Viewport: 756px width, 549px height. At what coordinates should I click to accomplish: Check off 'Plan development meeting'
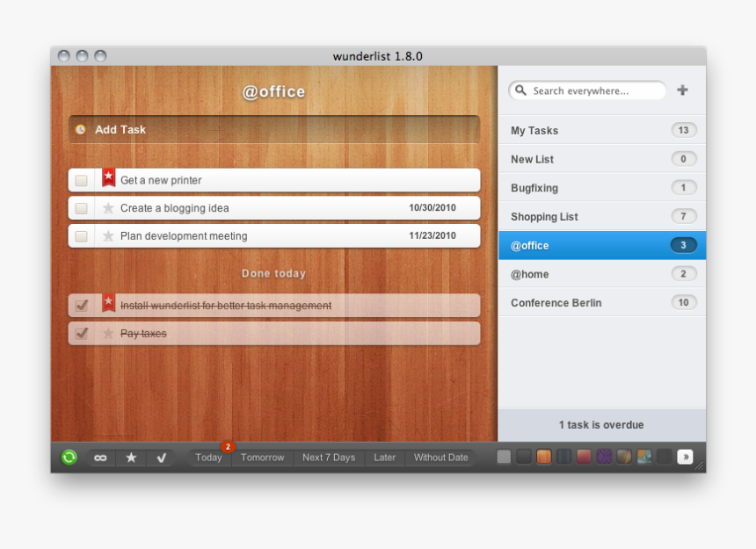pyautogui.click(x=82, y=236)
